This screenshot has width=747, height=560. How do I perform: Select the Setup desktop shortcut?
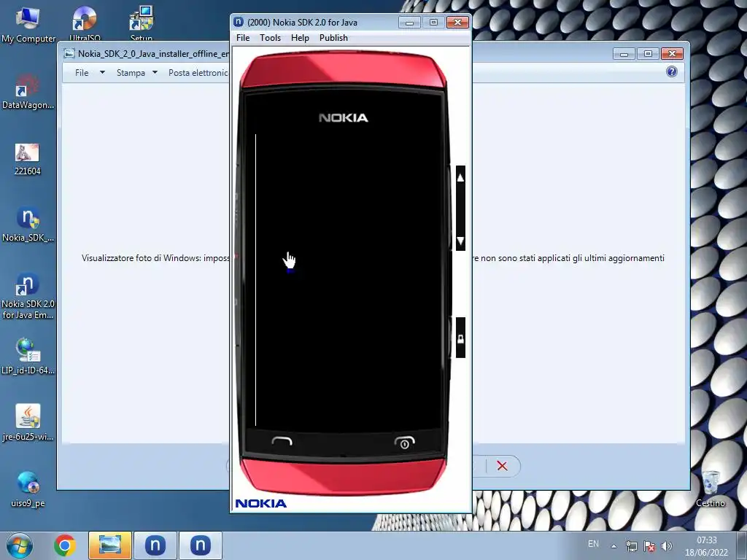point(141,23)
